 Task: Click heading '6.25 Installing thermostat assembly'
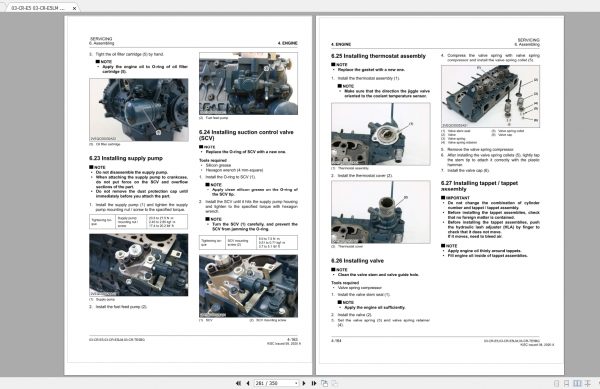(378, 56)
